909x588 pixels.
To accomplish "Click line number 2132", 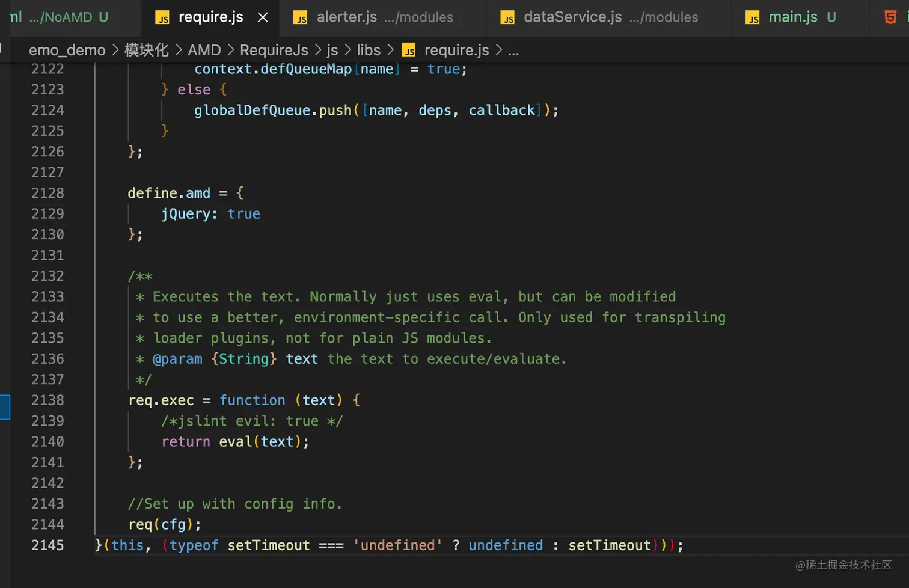I will [x=47, y=276].
